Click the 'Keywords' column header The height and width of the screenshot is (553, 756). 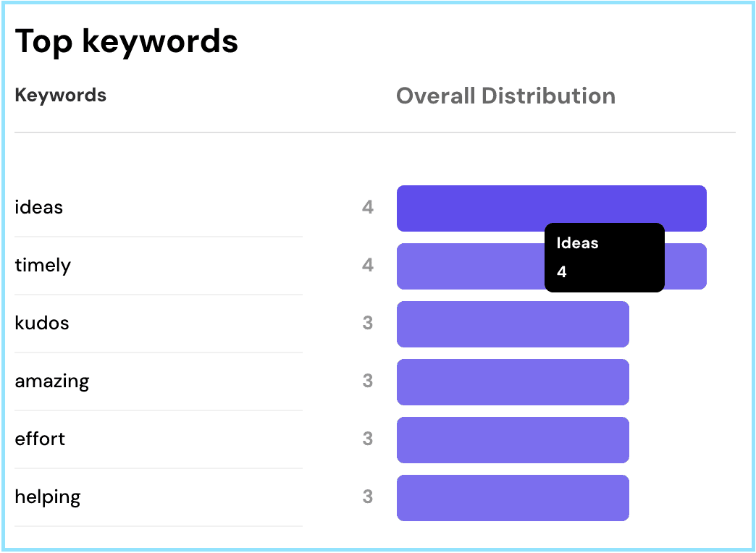pos(61,96)
